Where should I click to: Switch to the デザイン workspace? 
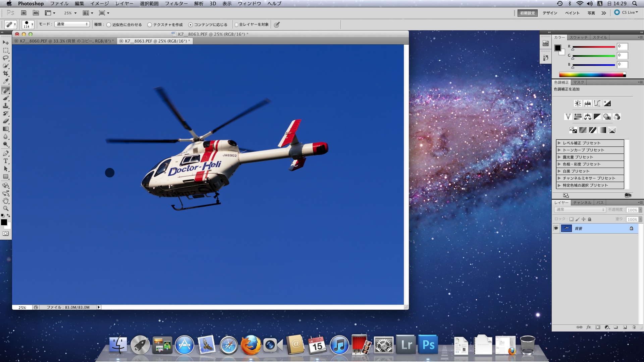pyautogui.click(x=550, y=13)
